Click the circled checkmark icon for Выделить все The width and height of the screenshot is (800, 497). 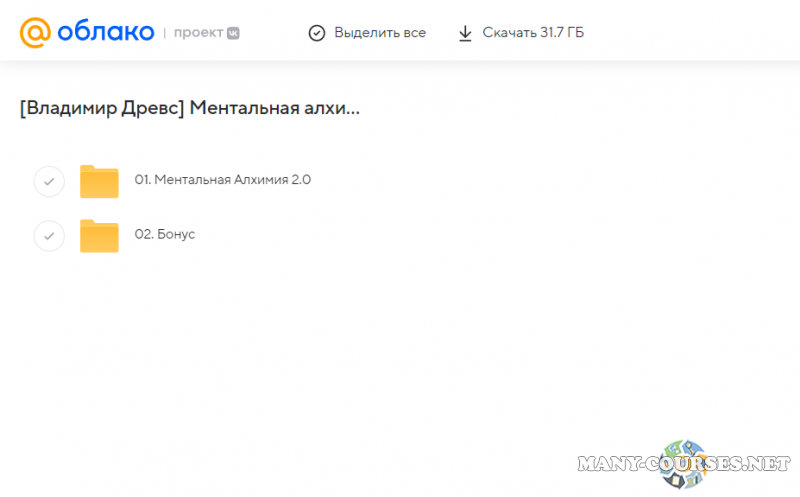coord(317,33)
